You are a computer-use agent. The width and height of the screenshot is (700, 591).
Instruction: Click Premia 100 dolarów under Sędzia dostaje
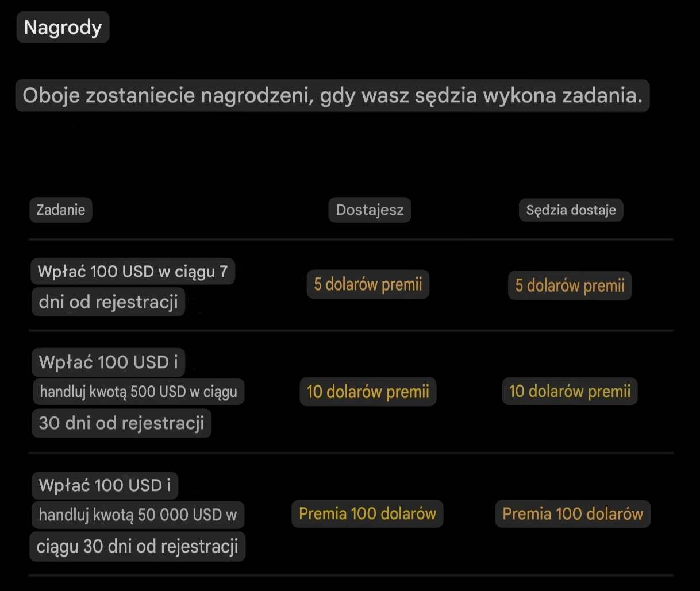click(572, 513)
